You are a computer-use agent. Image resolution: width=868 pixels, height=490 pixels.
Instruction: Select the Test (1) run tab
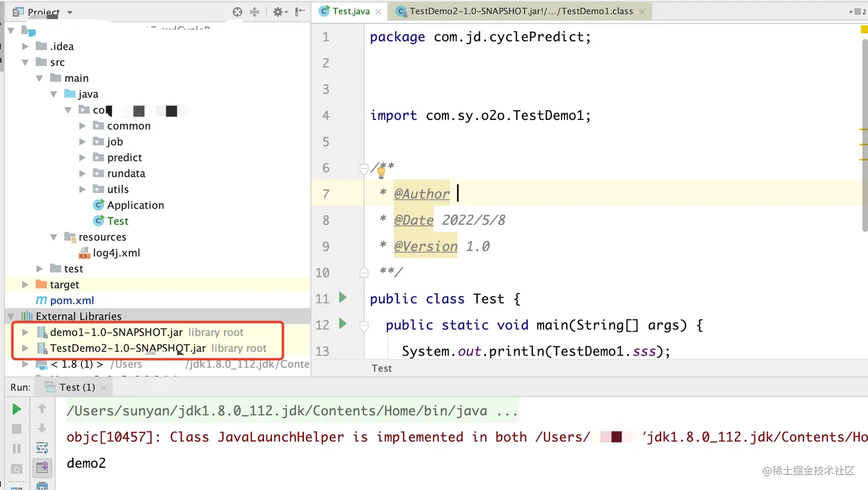point(77,387)
